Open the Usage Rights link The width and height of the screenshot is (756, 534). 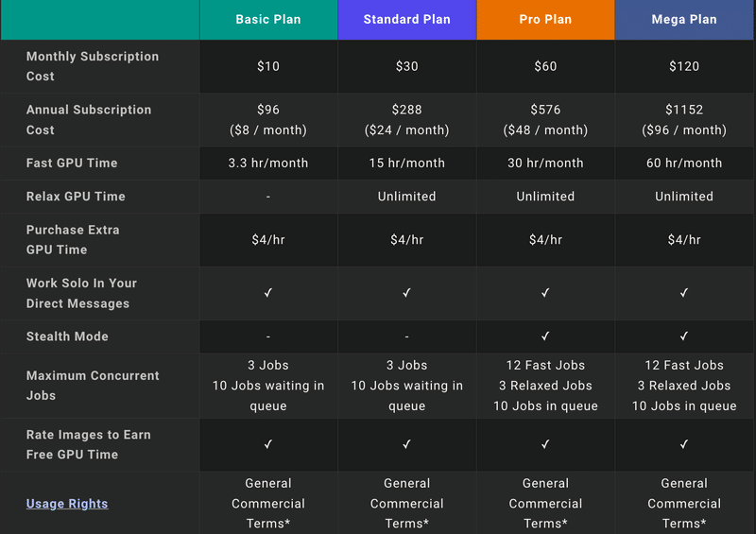tap(67, 504)
